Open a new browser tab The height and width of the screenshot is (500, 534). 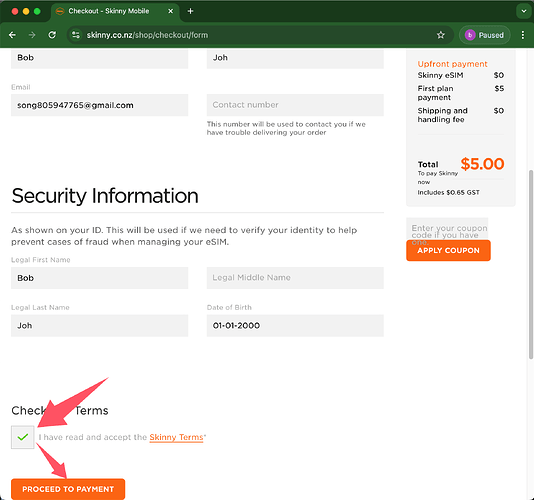click(190, 11)
